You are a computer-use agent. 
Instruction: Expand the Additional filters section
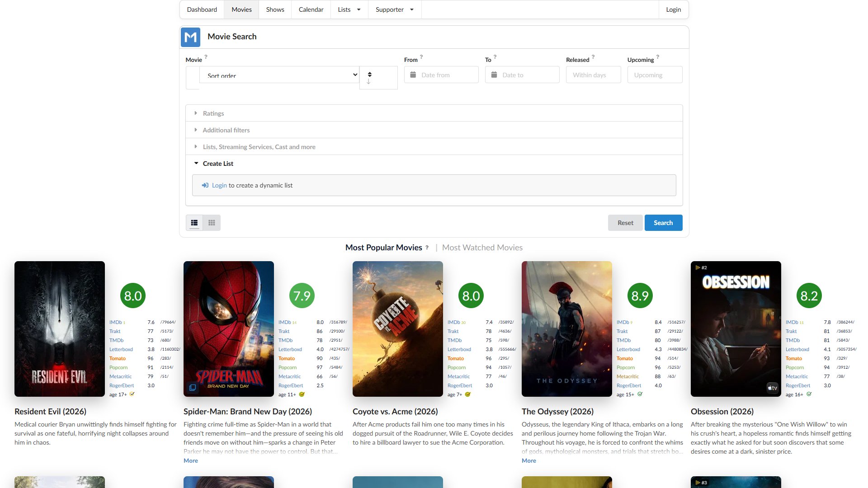434,130
